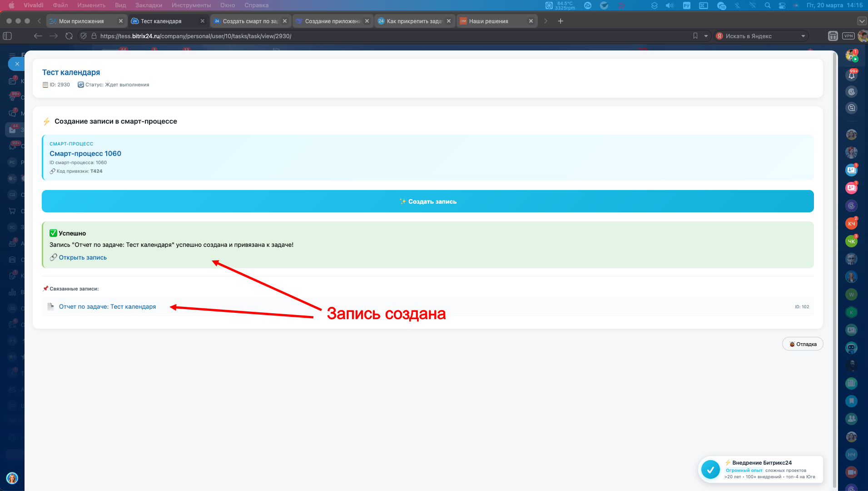Switch to the 'Мои приложения' browser tab
868x491 pixels.
coord(81,21)
